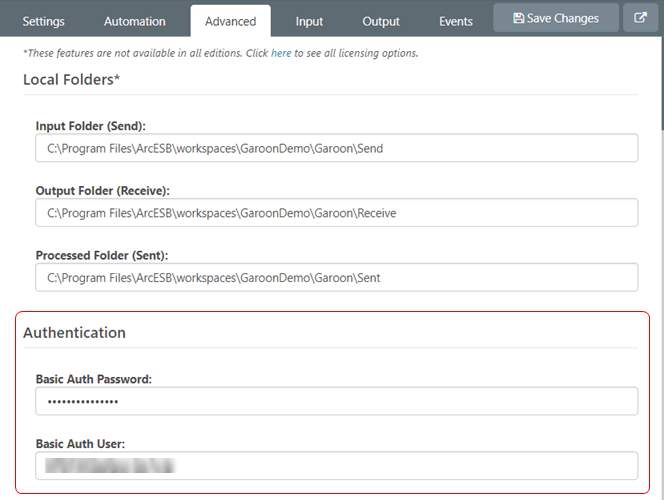The height and width of the screenshot is (500, 664).
Task: Open the external pop-out icon
Action: click(x=640, y=18)
